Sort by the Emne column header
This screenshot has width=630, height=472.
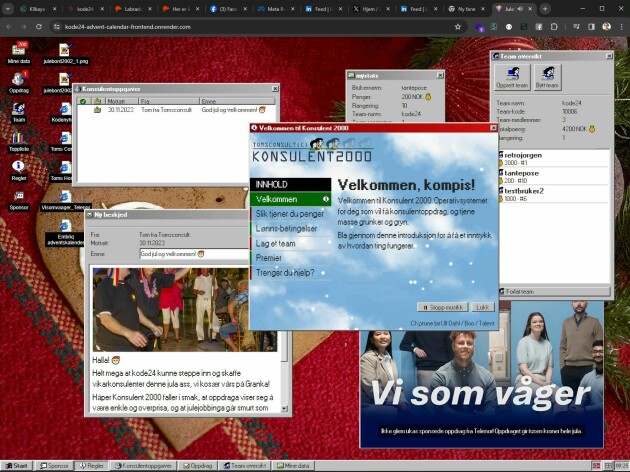237,101
